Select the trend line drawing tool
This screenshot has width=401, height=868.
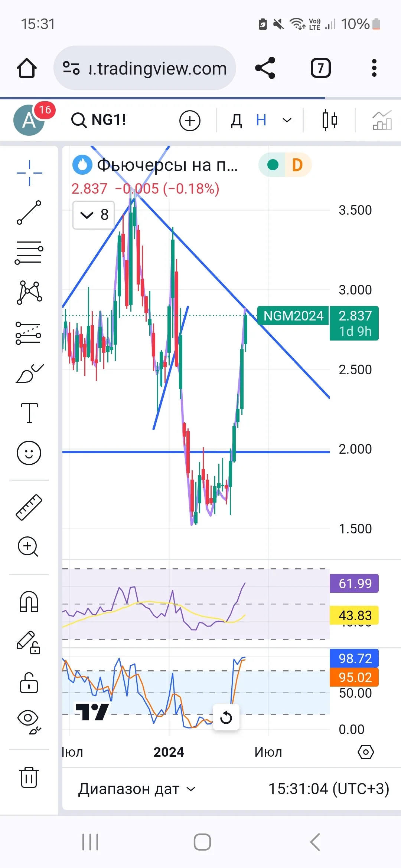(x=29, y=213)
